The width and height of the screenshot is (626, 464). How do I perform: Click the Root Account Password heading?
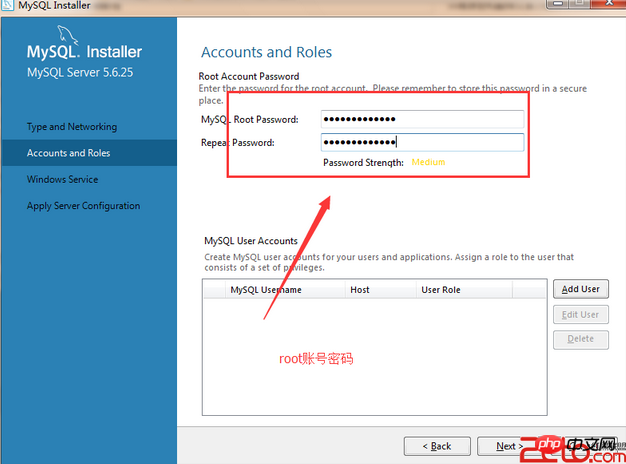tap(249, 76)
